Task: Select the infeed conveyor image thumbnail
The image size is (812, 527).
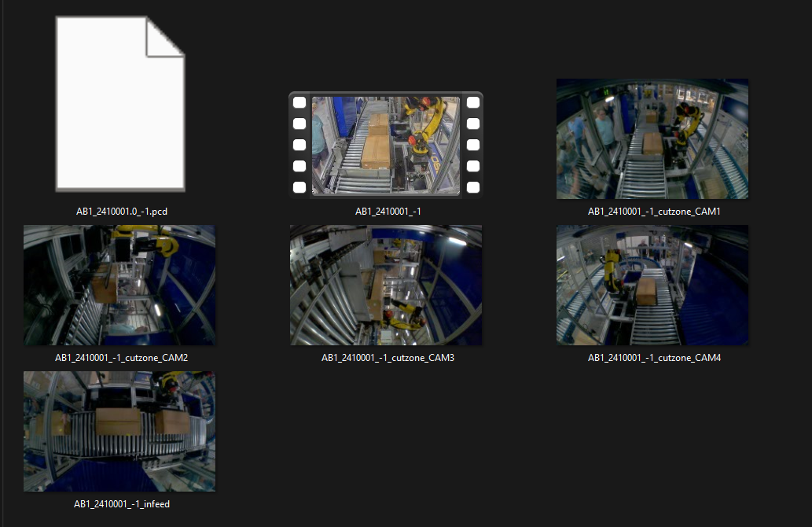Action: (119, 431)
